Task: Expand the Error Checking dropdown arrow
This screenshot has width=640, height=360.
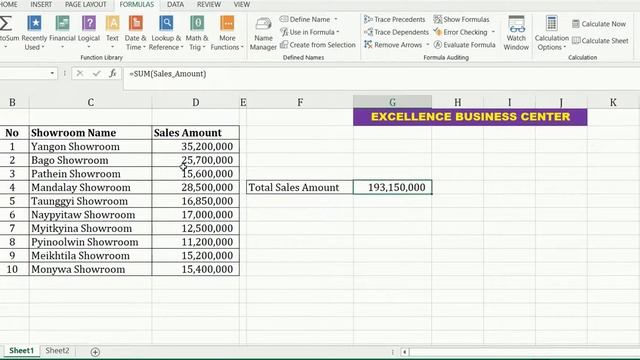Action: pyautogui.click(x=493, y=32)
